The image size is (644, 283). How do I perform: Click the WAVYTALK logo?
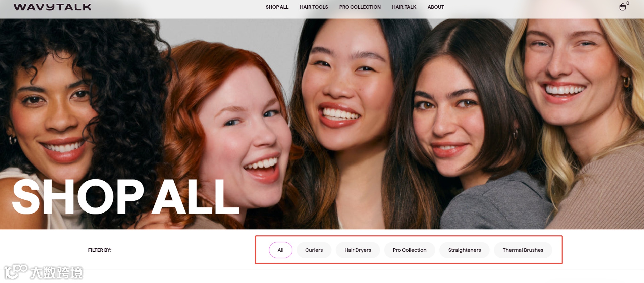52,7
